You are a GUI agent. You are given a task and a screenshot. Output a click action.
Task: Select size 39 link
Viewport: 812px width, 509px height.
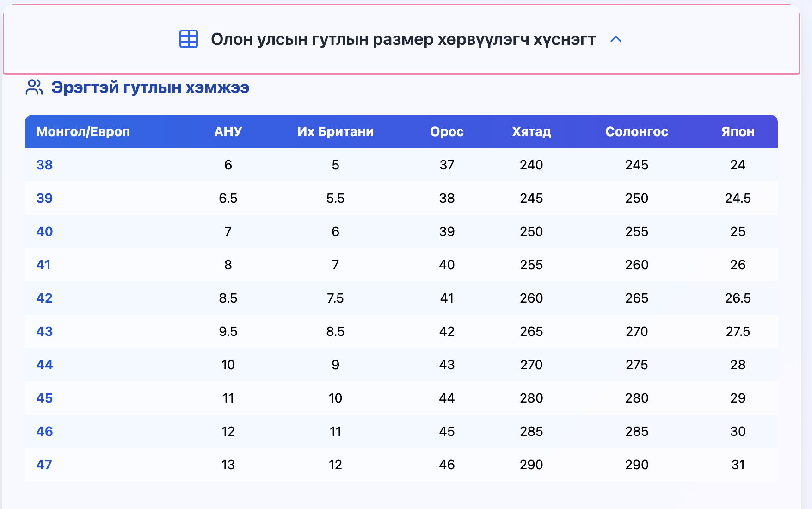click(x=44, y=198)
